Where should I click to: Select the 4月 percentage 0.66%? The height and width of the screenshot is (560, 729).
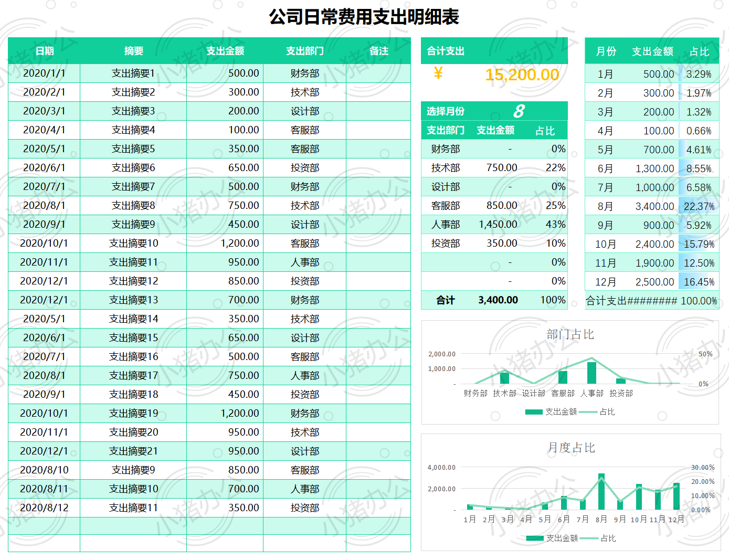pyautogui.click(x=699, y=131)
